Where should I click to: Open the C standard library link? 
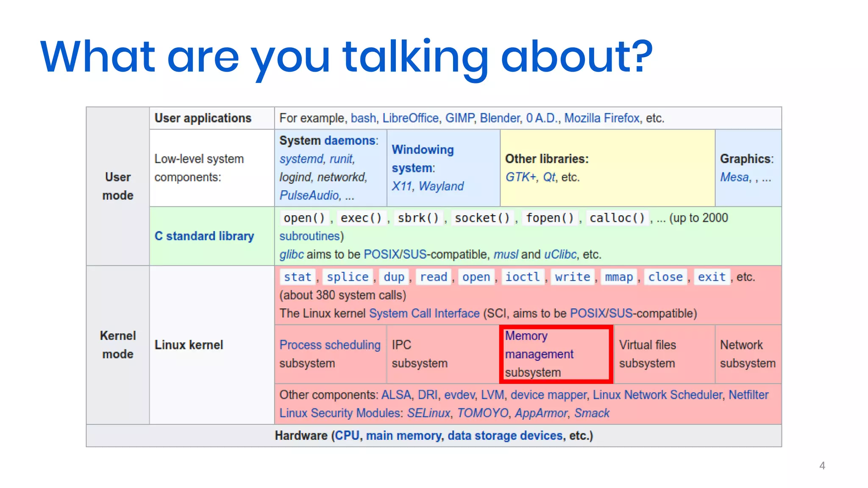[204, 236]
